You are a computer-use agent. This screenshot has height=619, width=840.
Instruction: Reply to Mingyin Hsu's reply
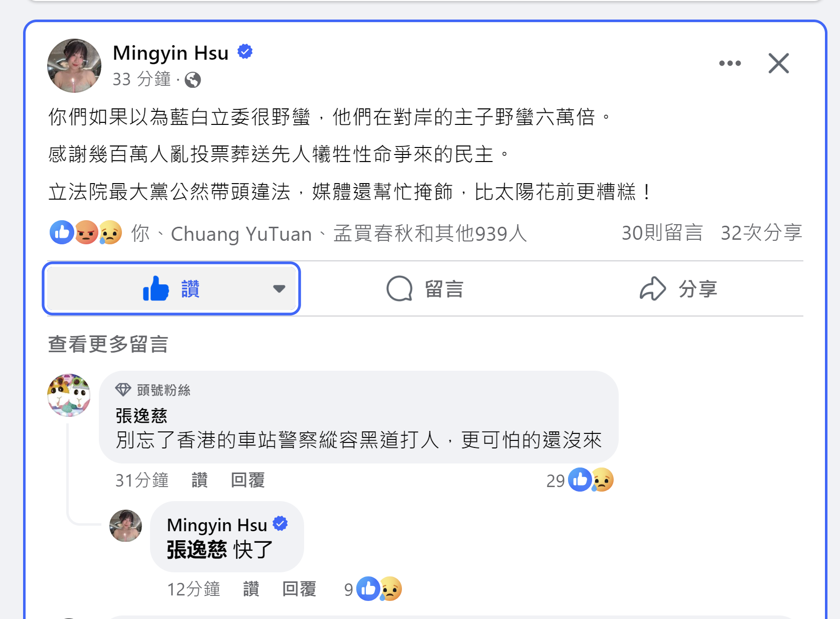(x=299, y=589)
